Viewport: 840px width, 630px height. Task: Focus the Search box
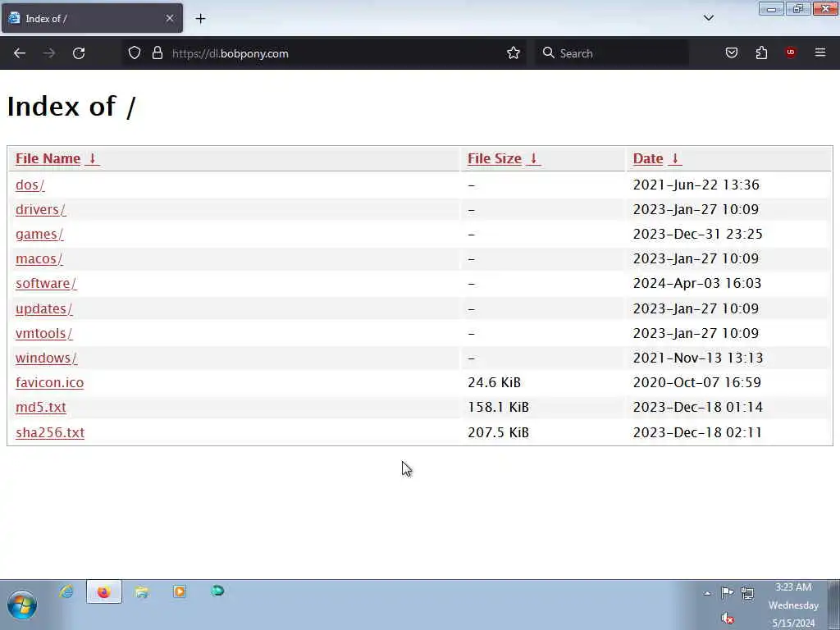(612, 53)
